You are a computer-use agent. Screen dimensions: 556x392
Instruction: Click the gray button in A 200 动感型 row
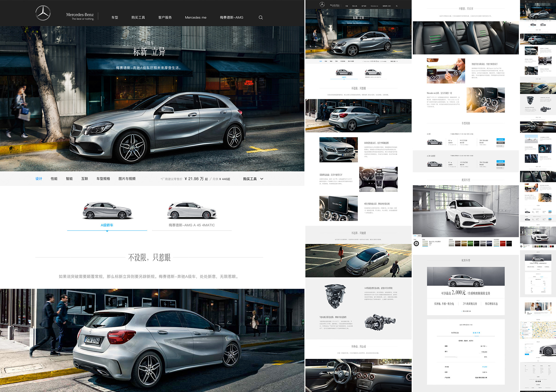pyautogui.click(x=500, y=165)
